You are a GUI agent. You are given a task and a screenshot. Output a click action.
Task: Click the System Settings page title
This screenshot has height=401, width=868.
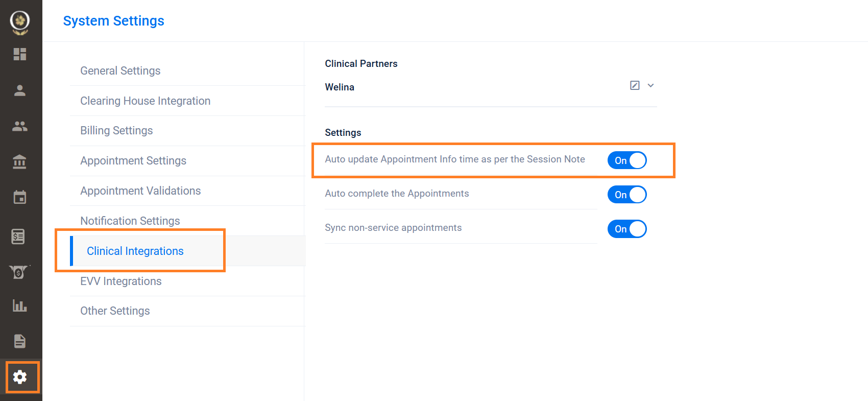[113, 21]
